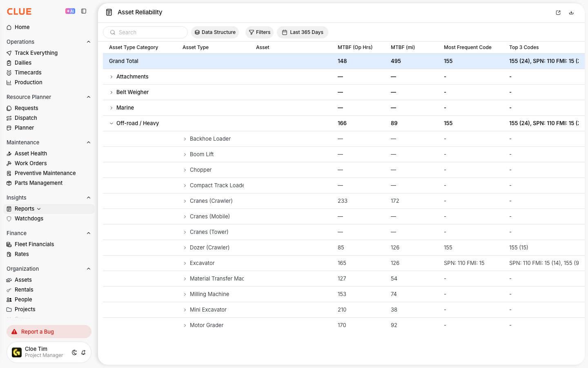The height and width of the screenshot is (368, 588).
Task: Click the Asset column header
Action: (x=263, y=47)
